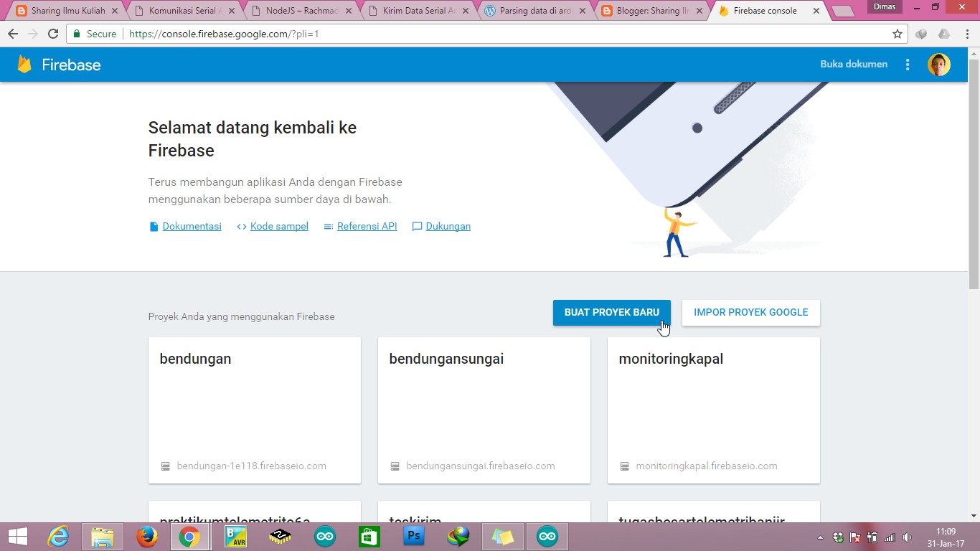Open the Action Center flag icon
Viewport: 980px width, 551px height.
(854, 537)
